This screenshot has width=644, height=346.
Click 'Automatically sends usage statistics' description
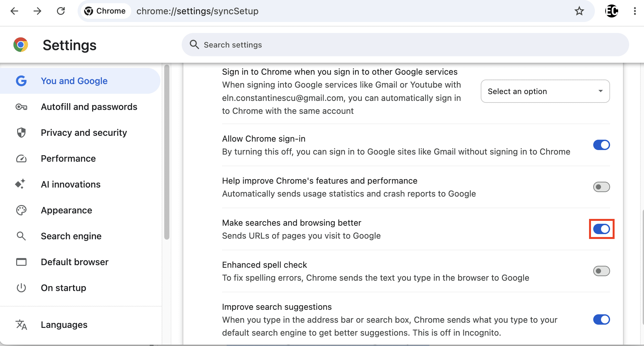coord(349,194)
